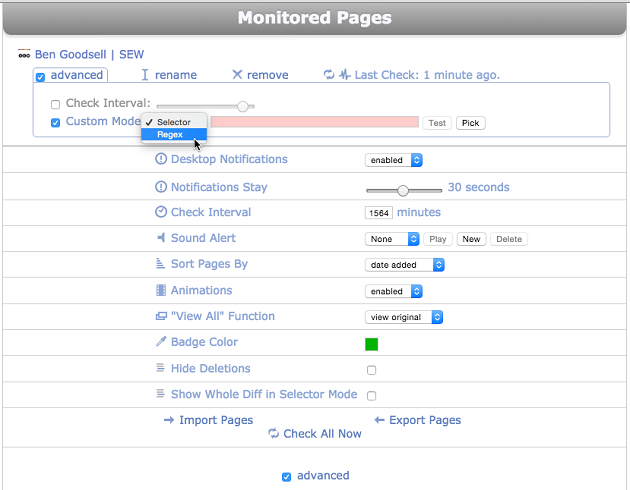The height and width of the screenshot is (490, 630).
Task: Click the Notifications Stay slider handle
Action: [403, 190]
